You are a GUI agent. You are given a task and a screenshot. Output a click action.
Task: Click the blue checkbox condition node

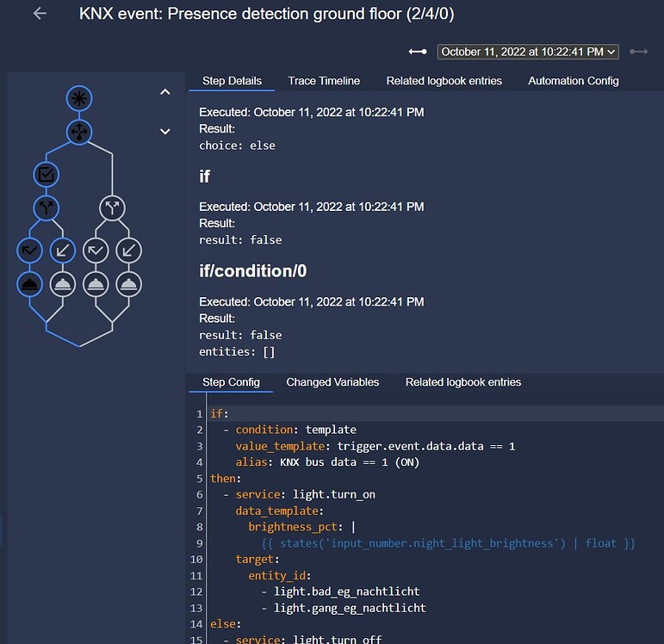pos(47,175)
